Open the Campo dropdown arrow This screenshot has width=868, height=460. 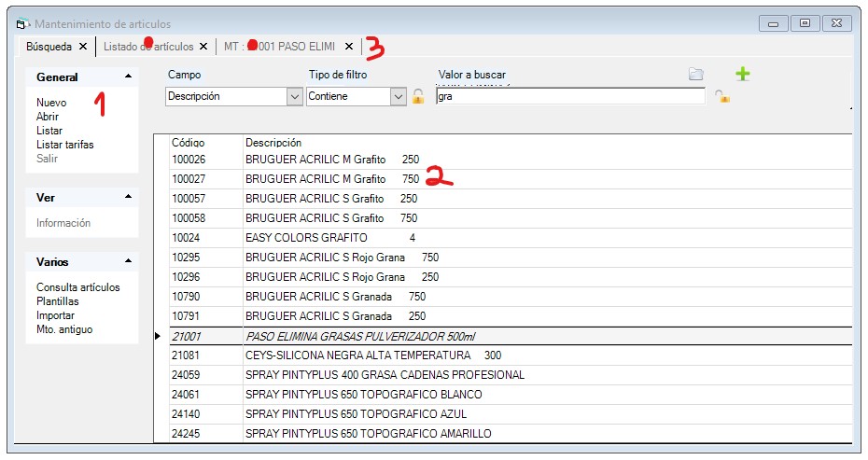pos(295,97)
